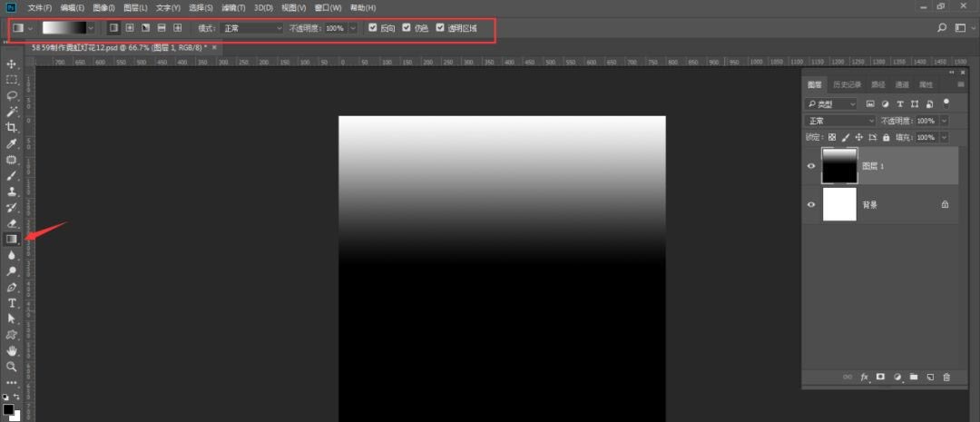This screenshot has width=980, height=422.
Task: Hide the 图层 1 layer visibility
Action: click(811, 166)
